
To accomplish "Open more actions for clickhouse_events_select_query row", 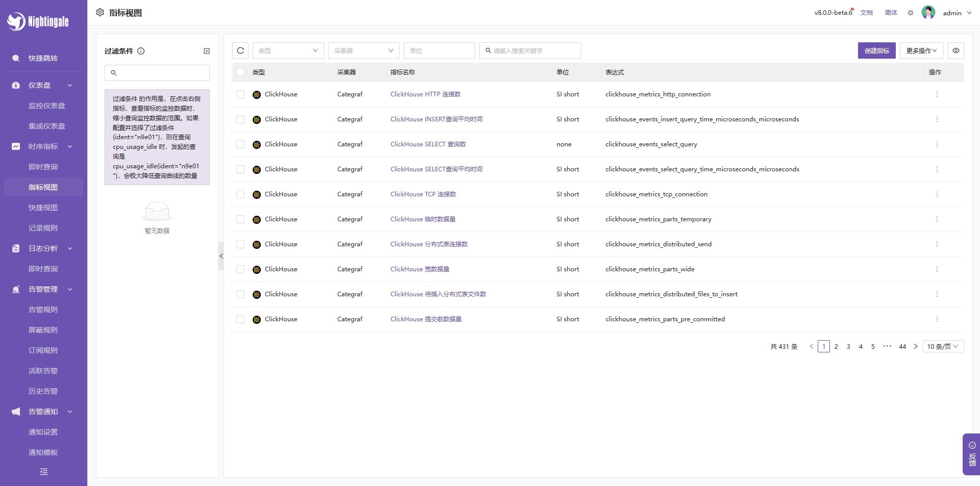I will [937, 144].
